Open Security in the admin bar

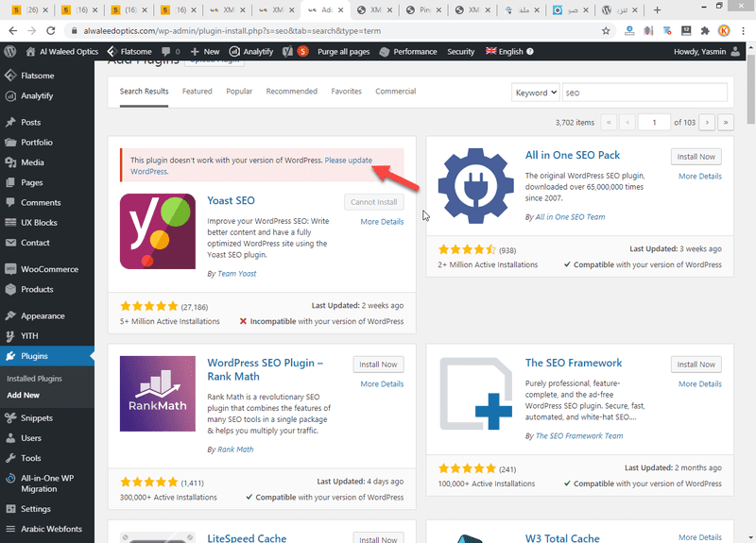[x=460, y=52]
